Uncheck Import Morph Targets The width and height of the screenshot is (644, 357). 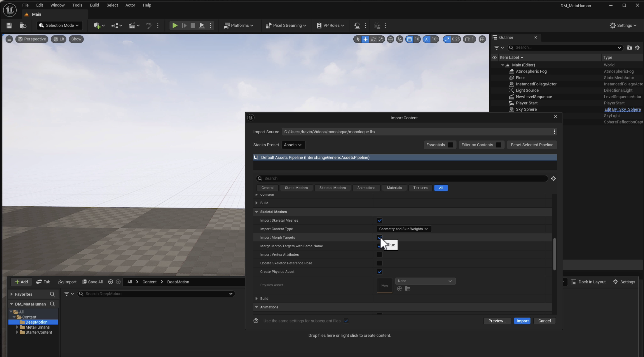coord(380,237)
